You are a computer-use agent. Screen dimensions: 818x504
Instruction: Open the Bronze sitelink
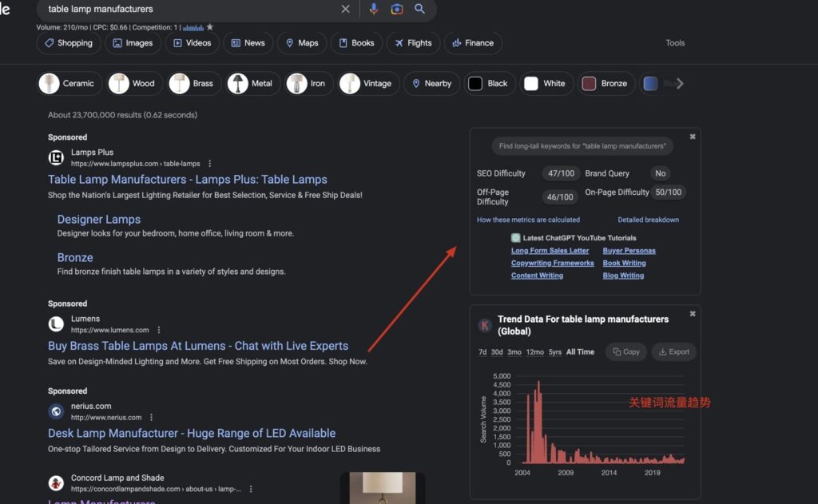point(75,258)
